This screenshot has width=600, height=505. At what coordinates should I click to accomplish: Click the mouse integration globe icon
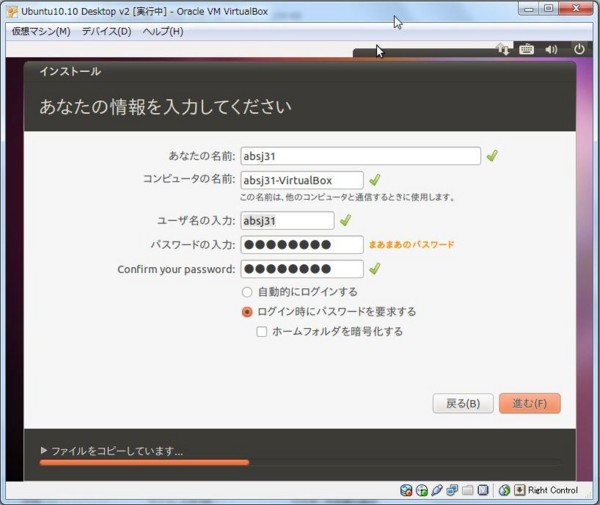504,490
